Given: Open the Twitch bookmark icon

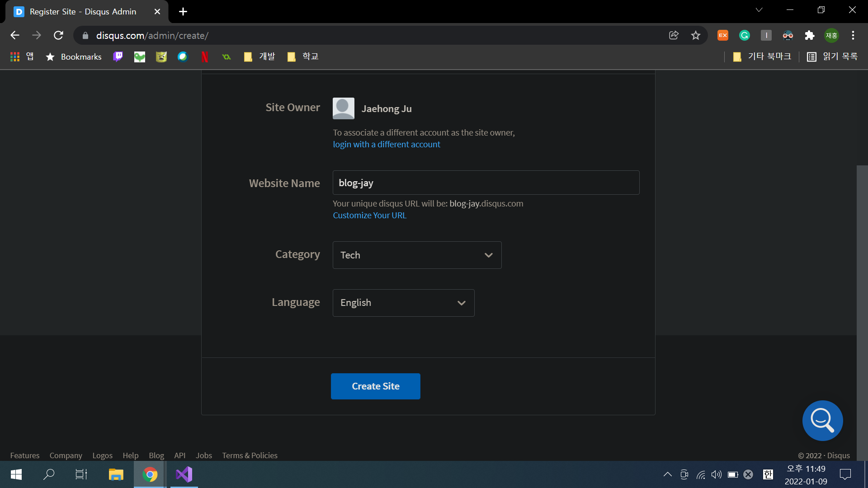Looking at the screenshot, I should (x=118, y=56).
